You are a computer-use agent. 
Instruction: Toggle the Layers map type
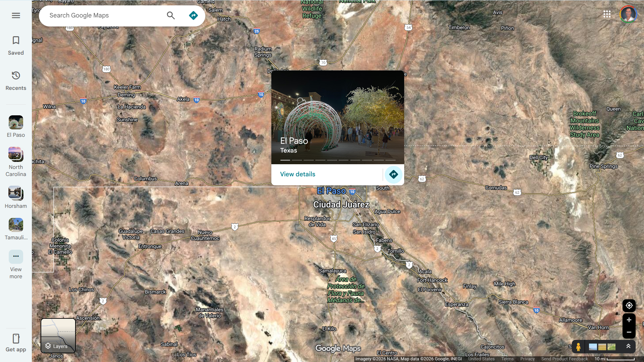coord(58,336)
